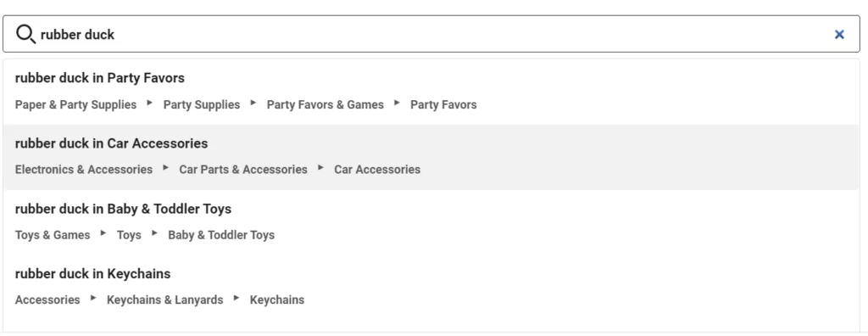Click the magnifying glass search icon
This screenshot has height=336, width=868.
pos(25,35)
